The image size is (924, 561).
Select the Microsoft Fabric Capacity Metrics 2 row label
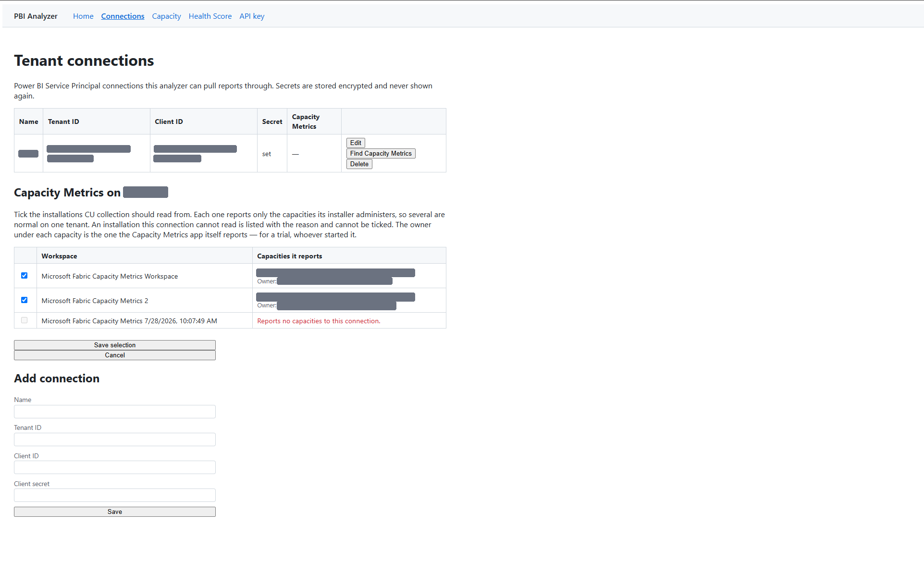point(95,301)
